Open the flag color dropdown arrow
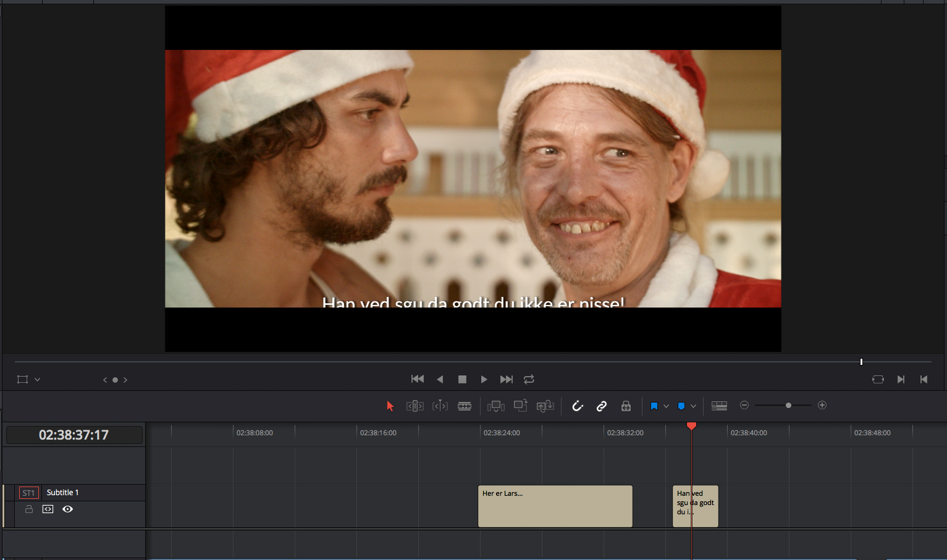Viewport: 947px width, 560px height. [x=666, y=406]
